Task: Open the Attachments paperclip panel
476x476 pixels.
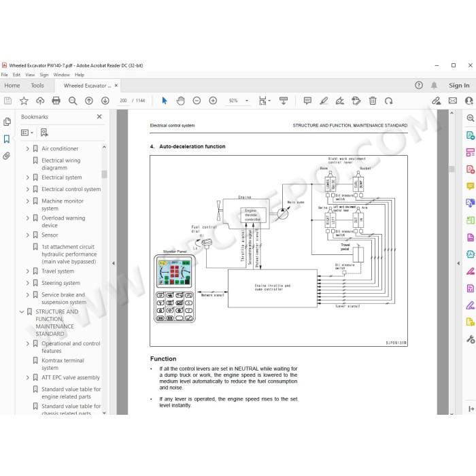Action: pyautogui.click(x=7, y=156)
